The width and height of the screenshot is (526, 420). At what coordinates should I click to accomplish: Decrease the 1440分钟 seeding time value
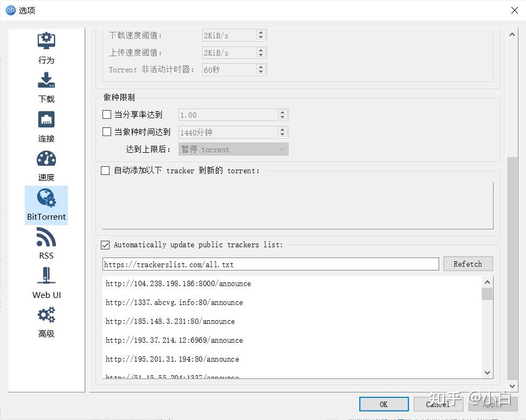(282, 134)
